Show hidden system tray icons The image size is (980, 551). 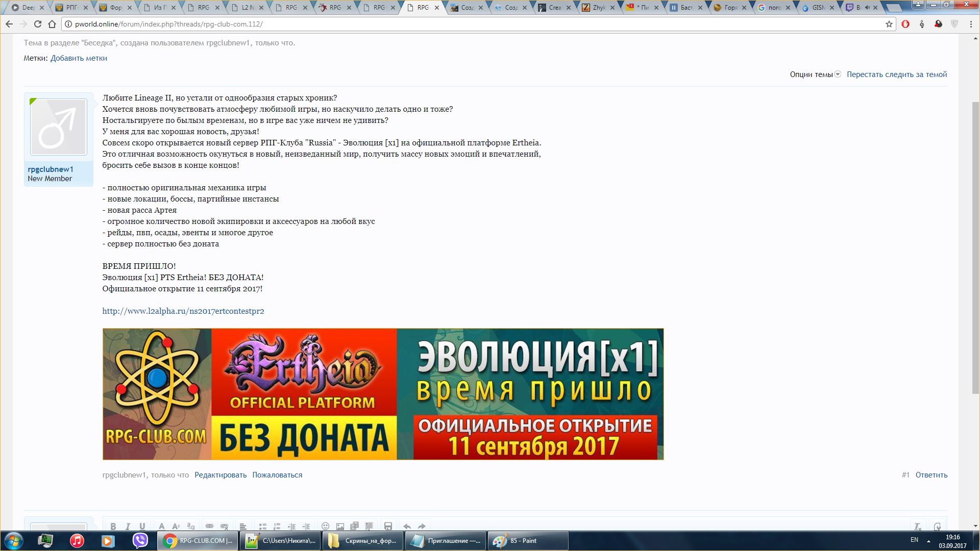[928, 541]
